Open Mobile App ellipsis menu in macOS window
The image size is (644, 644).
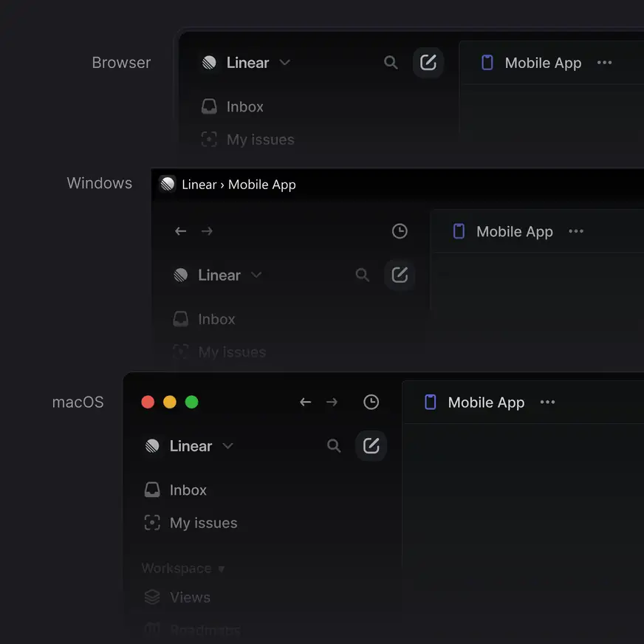click(547, 402)
